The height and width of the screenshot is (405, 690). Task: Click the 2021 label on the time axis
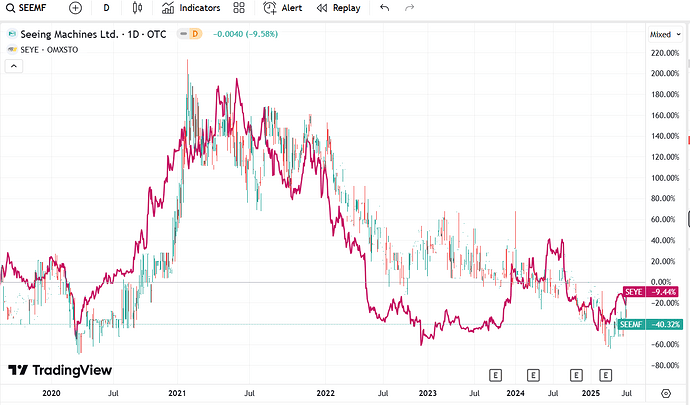point(177,393)
